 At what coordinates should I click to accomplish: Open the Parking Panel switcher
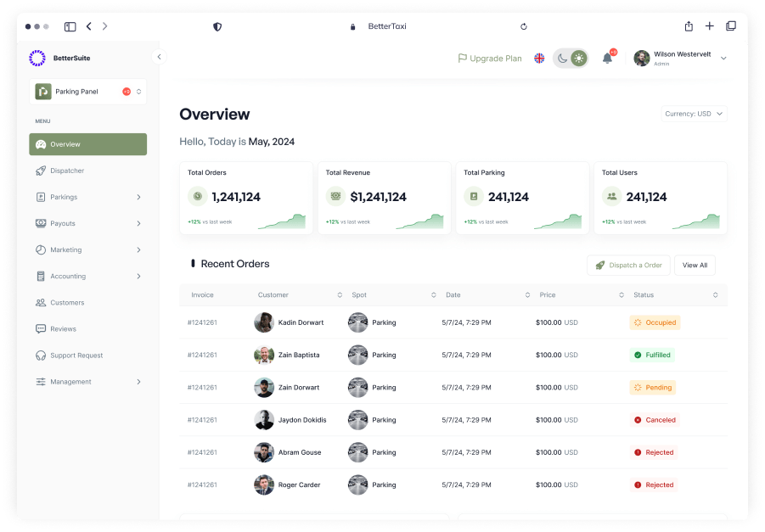point(88,92)
